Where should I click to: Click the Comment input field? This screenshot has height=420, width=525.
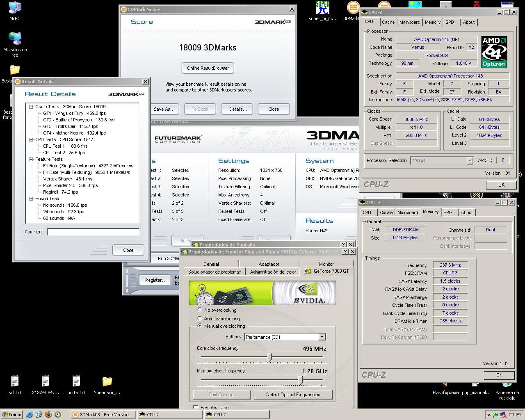93,232
